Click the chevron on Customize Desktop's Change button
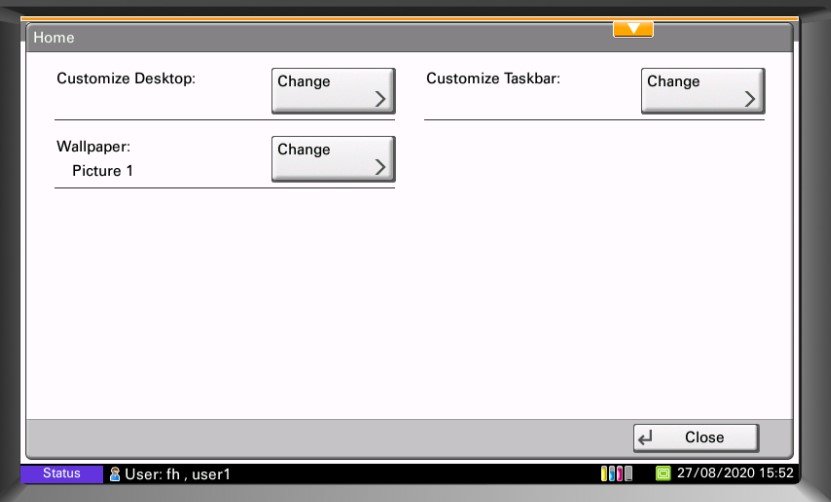 point(380,98)
